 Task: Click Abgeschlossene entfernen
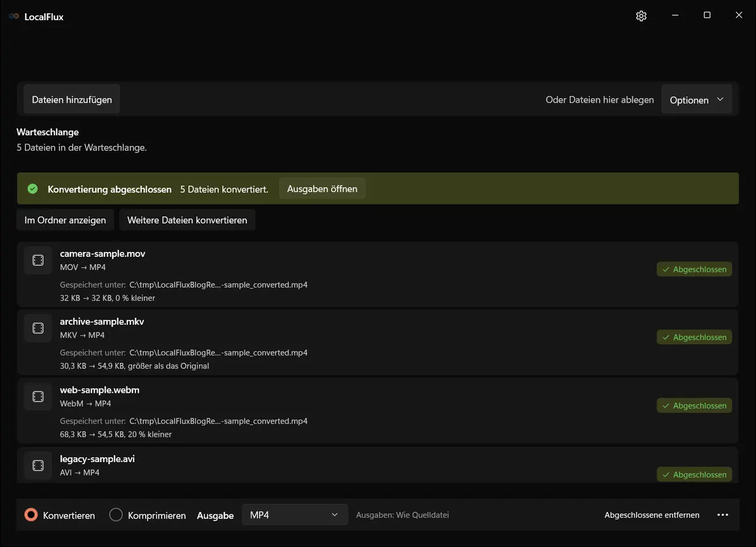coord(652,515)
